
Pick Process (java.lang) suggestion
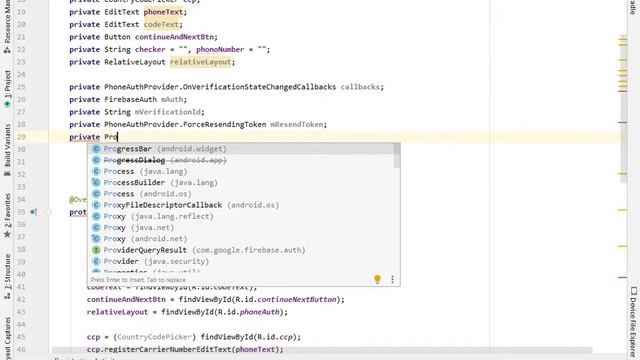[241, 171]
